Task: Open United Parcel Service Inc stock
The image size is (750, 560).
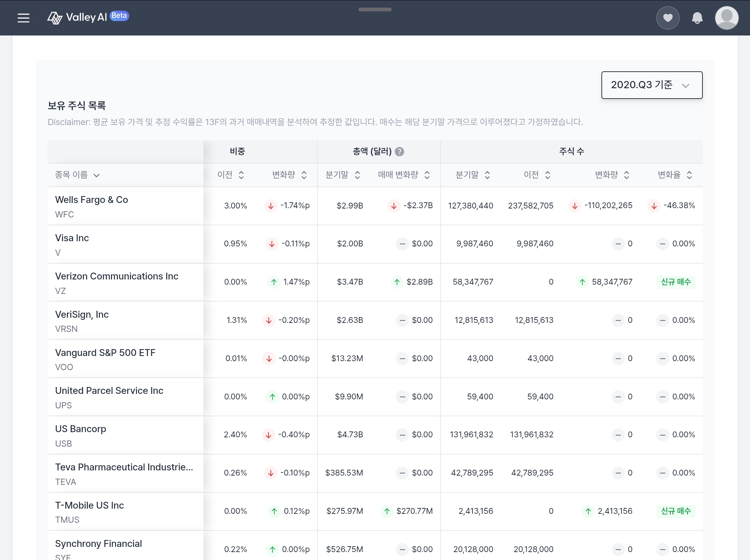Action: [x=109, y=391]
